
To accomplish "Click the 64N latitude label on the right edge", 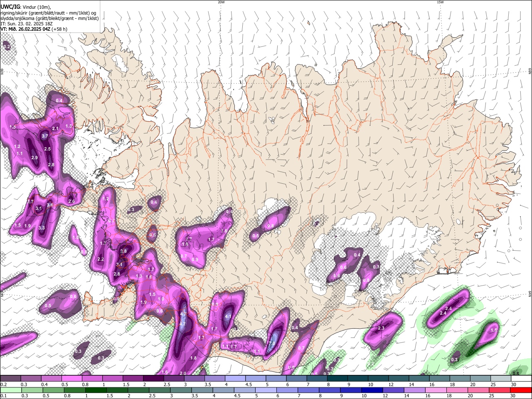I will 530,293.
